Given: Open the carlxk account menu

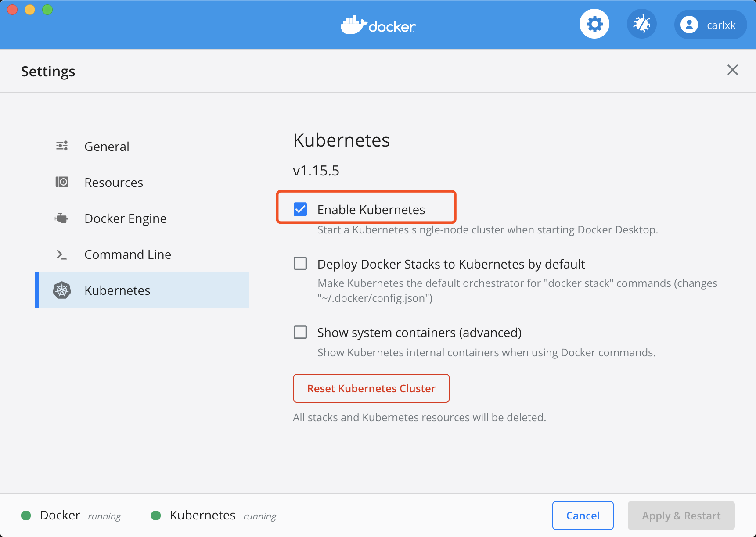Looking at the screenshot, I should click(710, 25).
